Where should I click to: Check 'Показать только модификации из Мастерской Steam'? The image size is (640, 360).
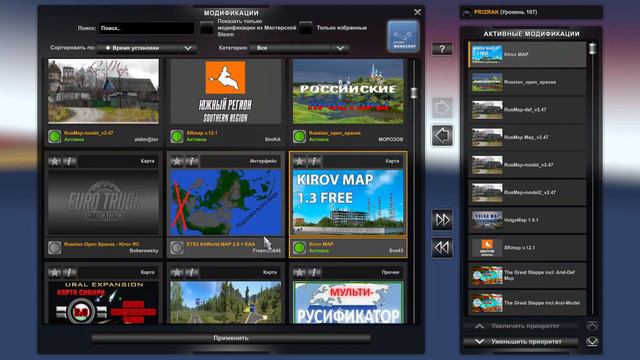(207, 28)
